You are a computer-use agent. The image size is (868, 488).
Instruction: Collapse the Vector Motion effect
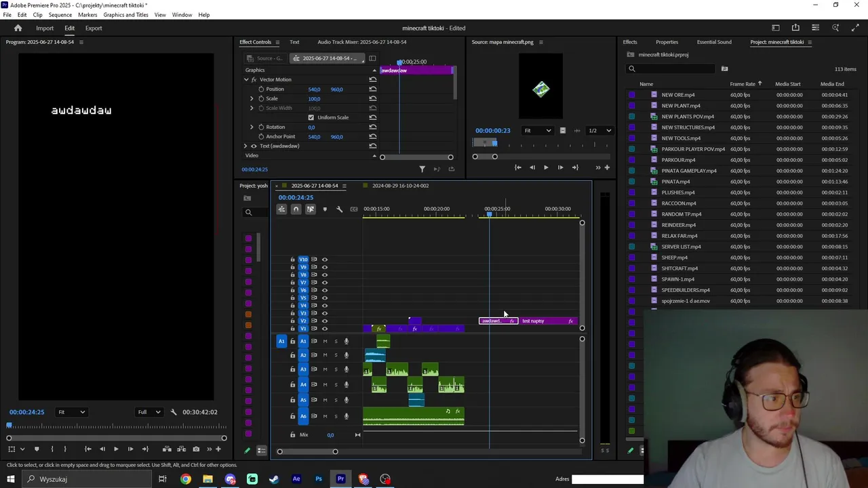(246, 79)
